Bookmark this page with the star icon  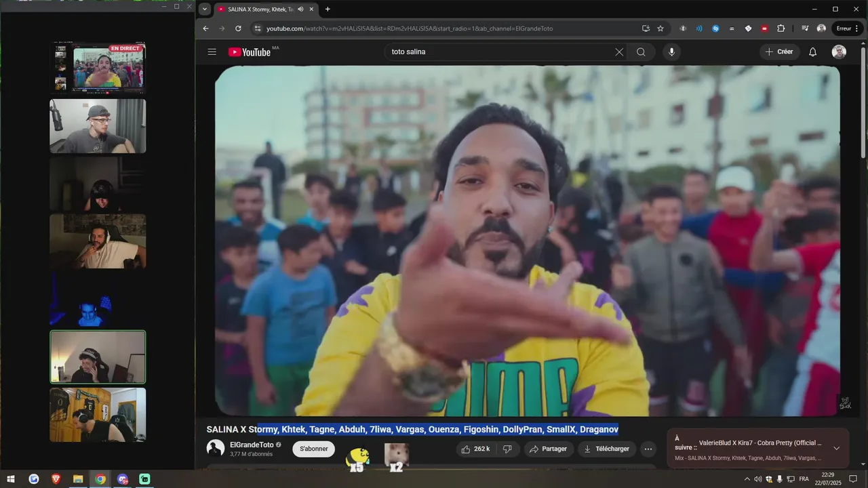(660, 28)
